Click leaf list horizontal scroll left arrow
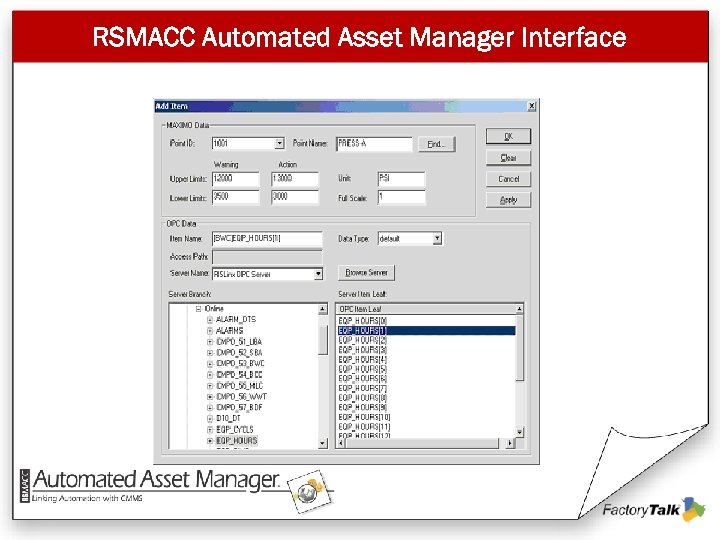 pos(341,444)
